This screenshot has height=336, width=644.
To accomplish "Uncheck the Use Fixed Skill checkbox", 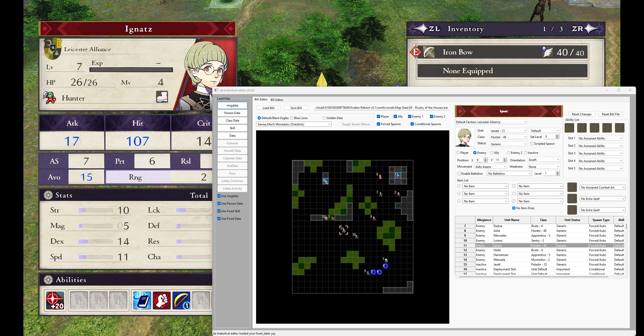I will point(219,211).
